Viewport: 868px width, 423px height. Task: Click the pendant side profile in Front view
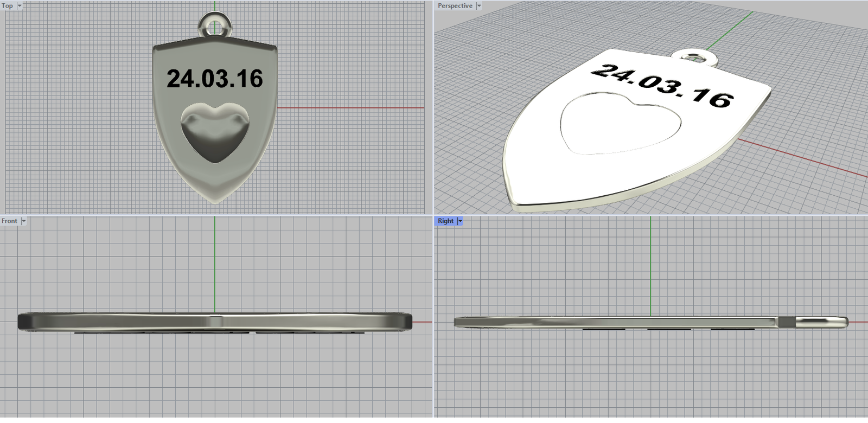click(x=215, y=321)
